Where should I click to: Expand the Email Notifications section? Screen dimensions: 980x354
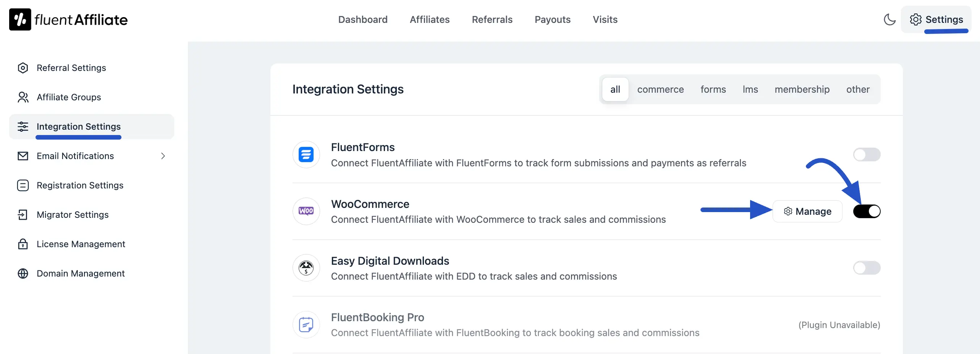(x=163, y=156)
